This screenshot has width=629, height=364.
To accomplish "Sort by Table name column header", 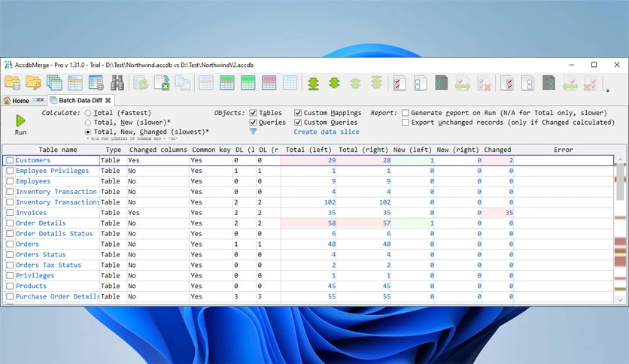I will [x=57, y=150].
